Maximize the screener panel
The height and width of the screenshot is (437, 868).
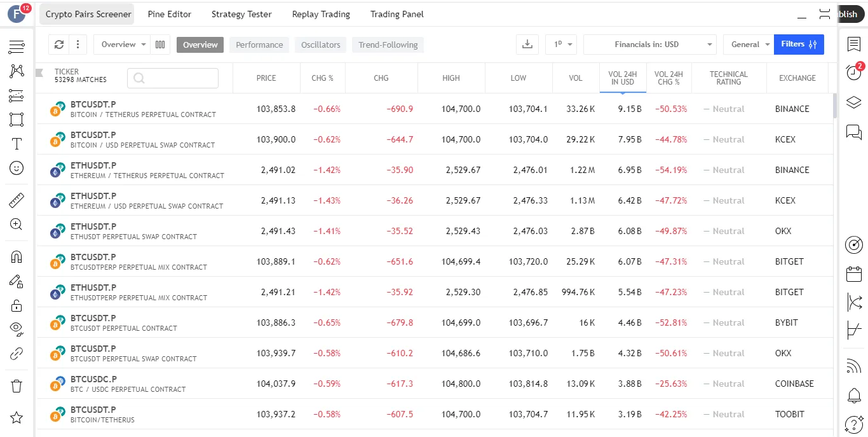pos(825,14)
